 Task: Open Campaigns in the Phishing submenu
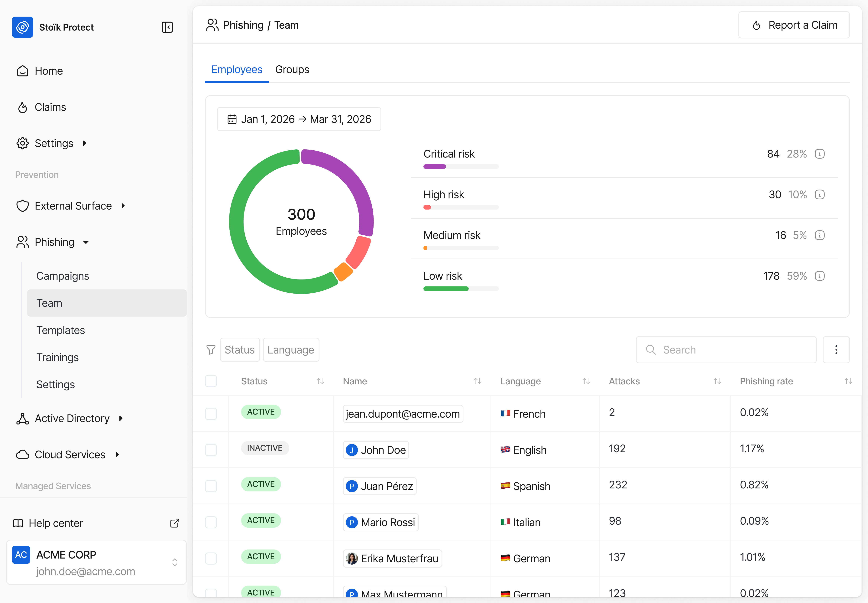point(63,276)
